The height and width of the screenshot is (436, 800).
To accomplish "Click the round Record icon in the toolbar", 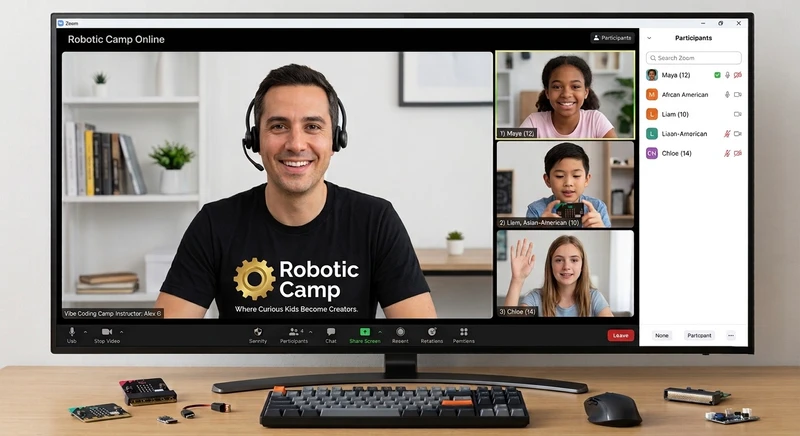I will (401, 332).
